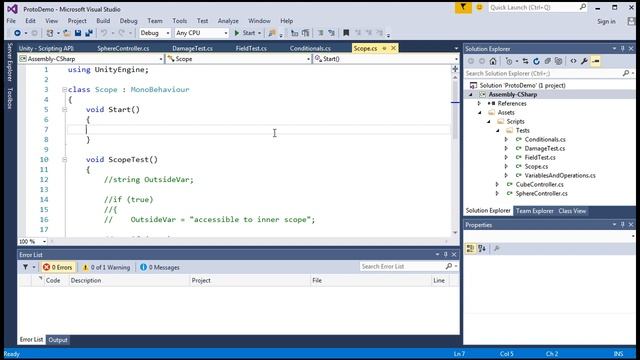This screenshot has width=640, height=360.
Task: Click the feedback smiley icon
Action: (480, 7)
